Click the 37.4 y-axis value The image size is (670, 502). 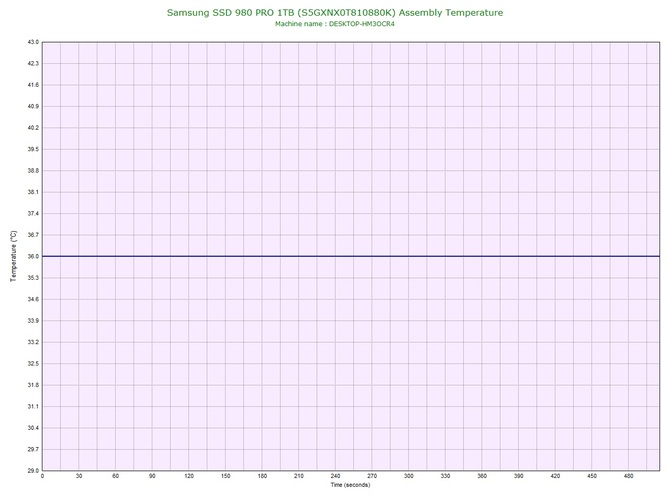coord(33,214)
